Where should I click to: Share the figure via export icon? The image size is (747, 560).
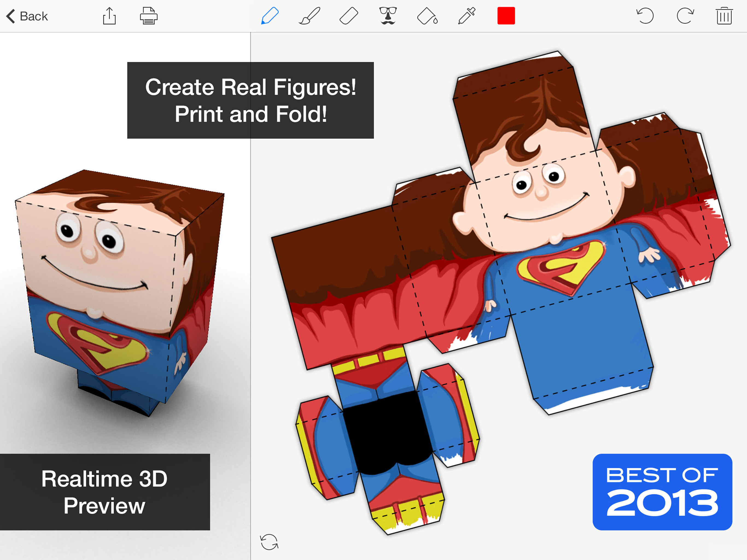click(109, 16)
